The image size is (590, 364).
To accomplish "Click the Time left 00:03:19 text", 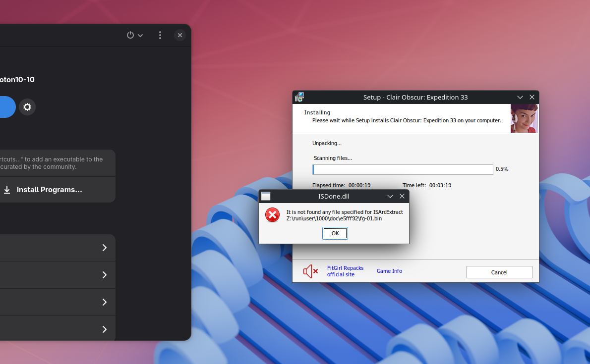I will click(x=427, y=185).
